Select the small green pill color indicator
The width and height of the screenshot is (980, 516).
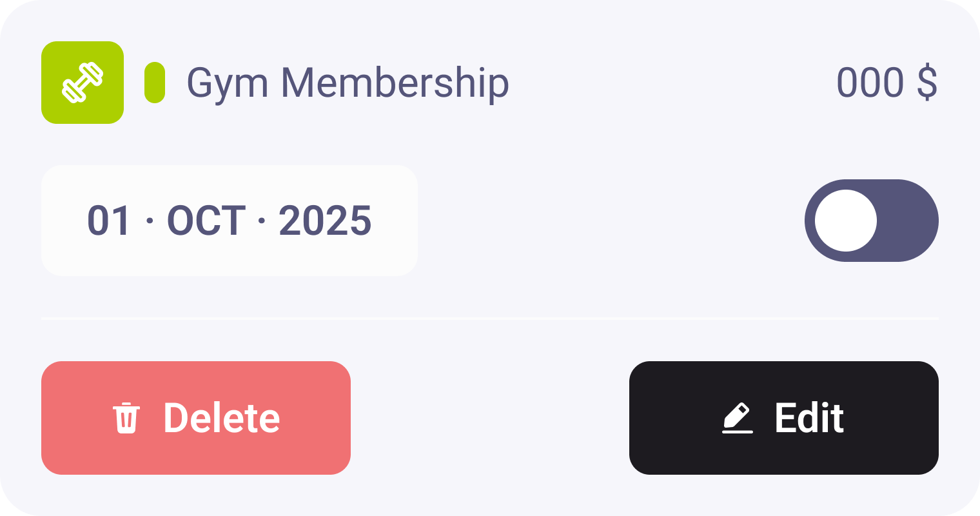(x=155, y=83)
